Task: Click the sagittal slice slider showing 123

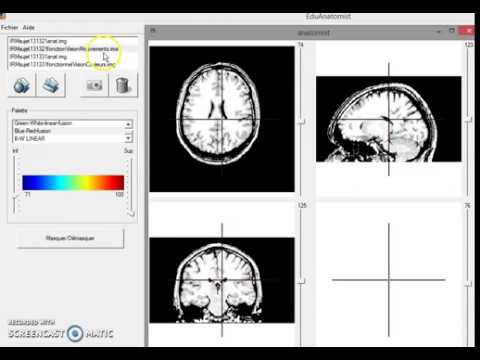Action: point(469,120)
